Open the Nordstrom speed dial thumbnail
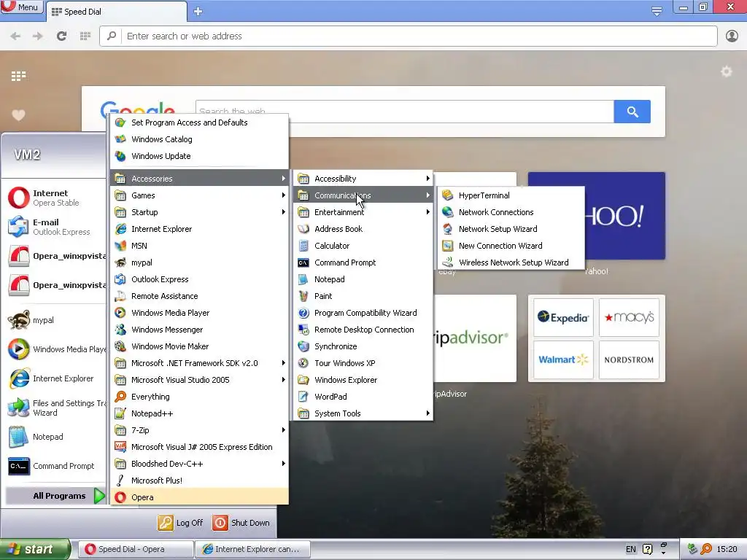Viewport: 747px width, 560px height. (x=629, y=359)
